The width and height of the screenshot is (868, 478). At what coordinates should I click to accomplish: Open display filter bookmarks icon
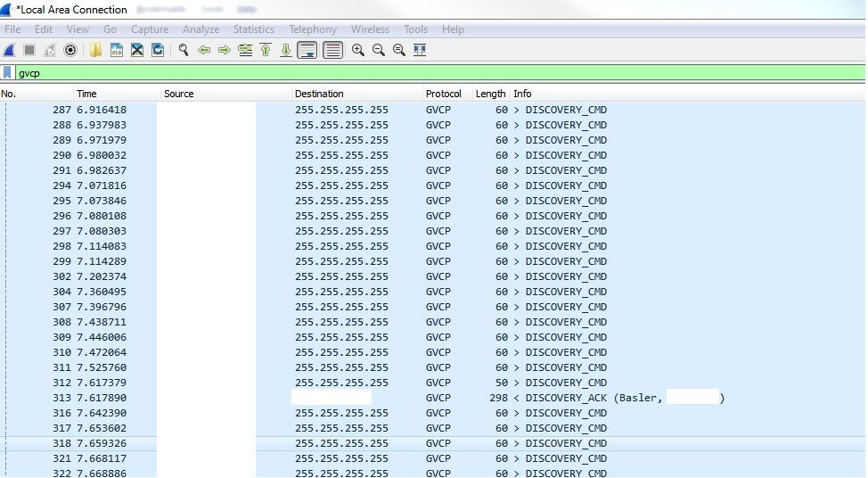[x=7, y=72]
